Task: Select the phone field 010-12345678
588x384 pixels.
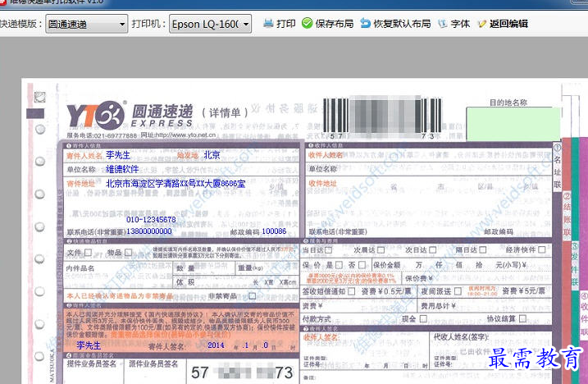Action: click(x=151, y=219)
